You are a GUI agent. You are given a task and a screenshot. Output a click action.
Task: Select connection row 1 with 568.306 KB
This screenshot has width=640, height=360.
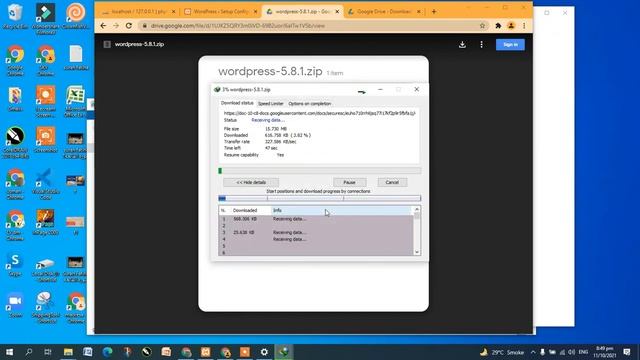click(316, 219)
